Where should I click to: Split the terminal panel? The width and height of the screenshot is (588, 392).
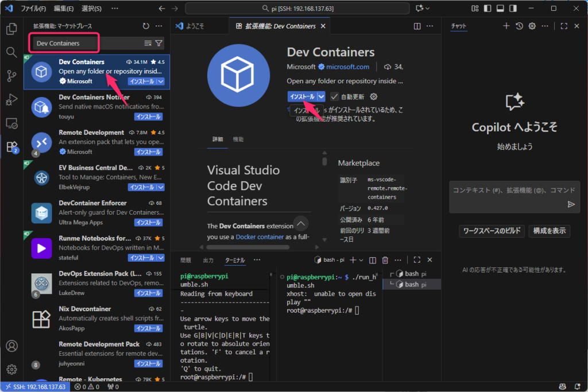pos(373,260)
